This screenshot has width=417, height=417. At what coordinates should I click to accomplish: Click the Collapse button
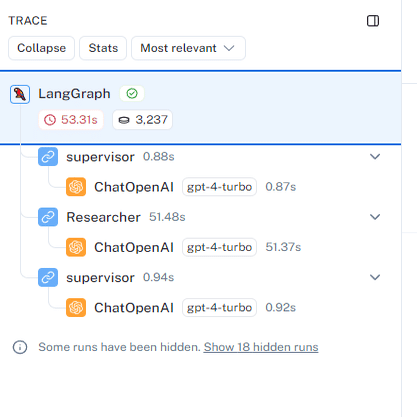[x=41, y=48]
